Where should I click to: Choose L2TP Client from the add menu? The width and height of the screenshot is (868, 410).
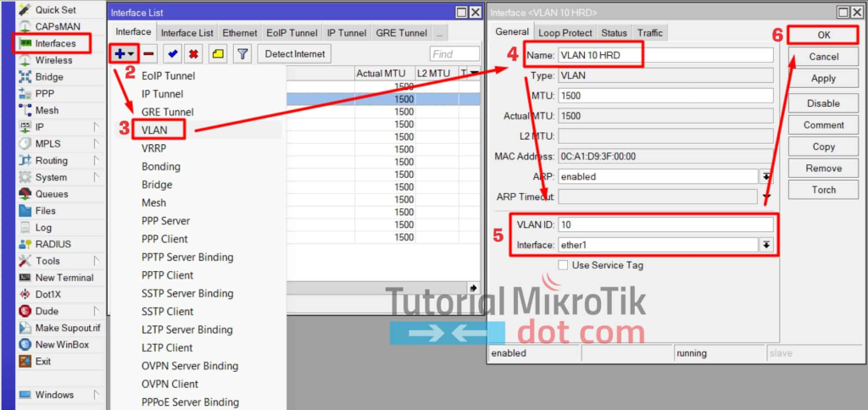[167, 347]
